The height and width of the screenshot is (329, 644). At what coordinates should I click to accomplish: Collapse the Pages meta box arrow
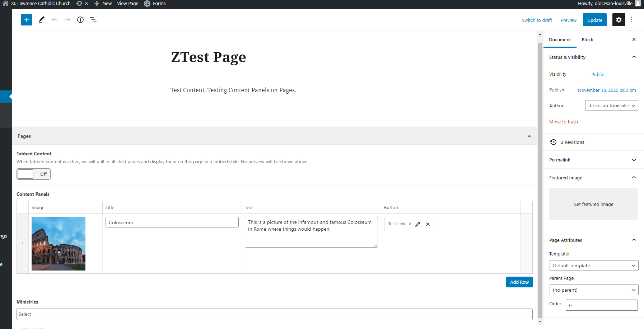click(529, 136)
